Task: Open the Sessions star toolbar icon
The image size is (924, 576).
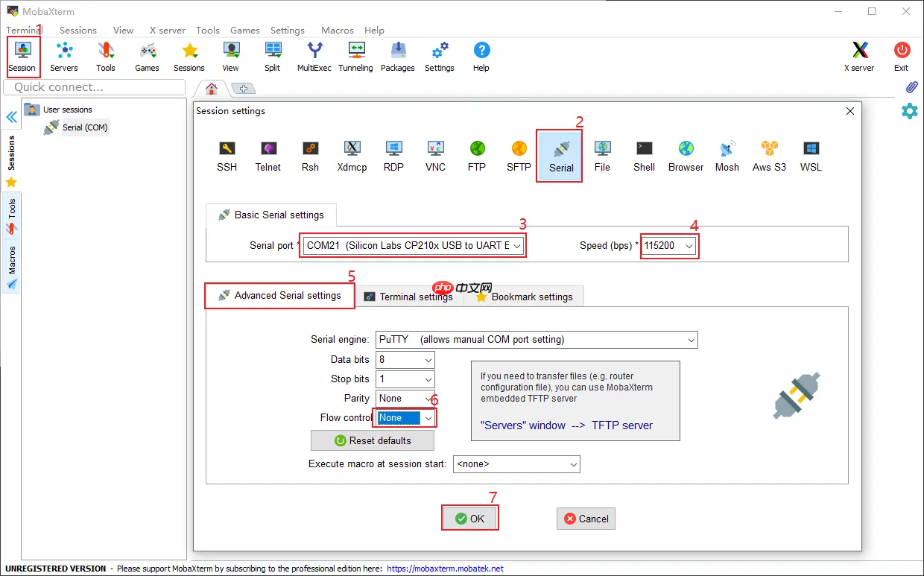Action: pos(189,57)
